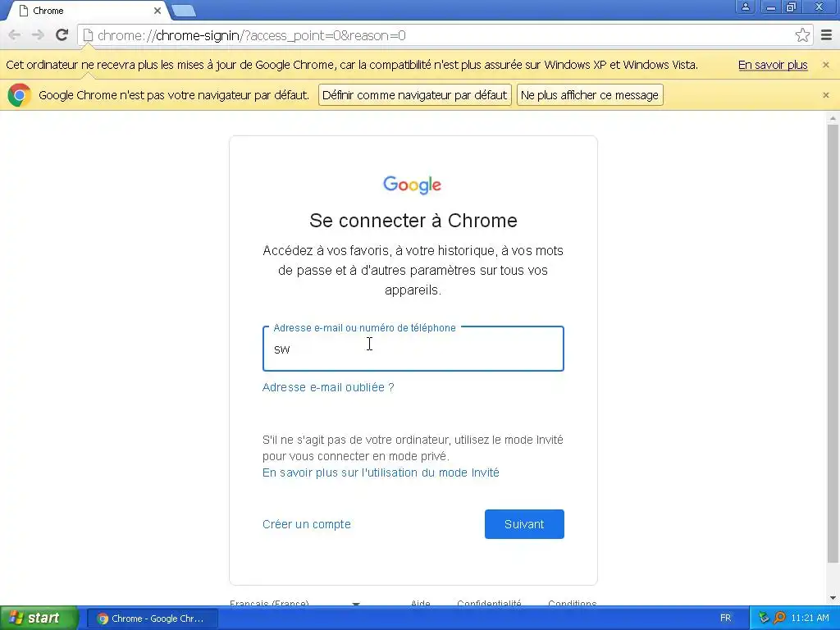Reload the page with refresh icon
The height and width of the screenshot is (630, 840).
pos(62,35)
